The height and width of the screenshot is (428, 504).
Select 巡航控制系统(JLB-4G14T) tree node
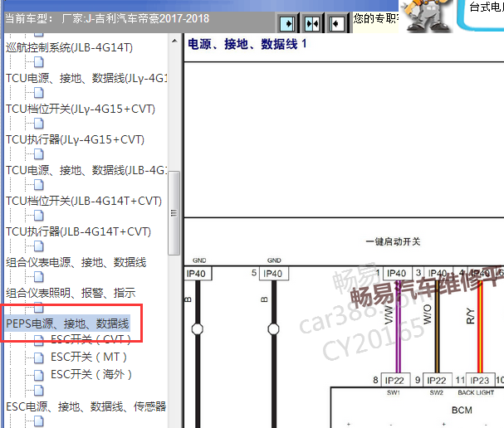(69, 47)
